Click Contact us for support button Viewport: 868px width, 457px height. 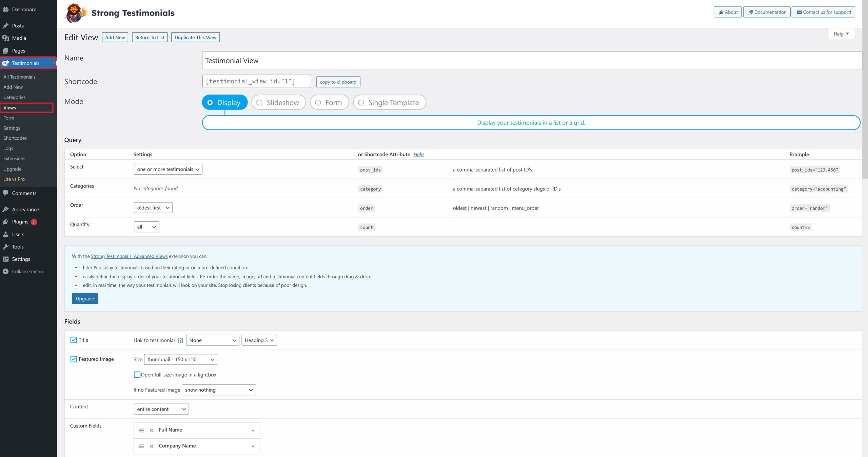pyautogui.click(x=823, y=12)
